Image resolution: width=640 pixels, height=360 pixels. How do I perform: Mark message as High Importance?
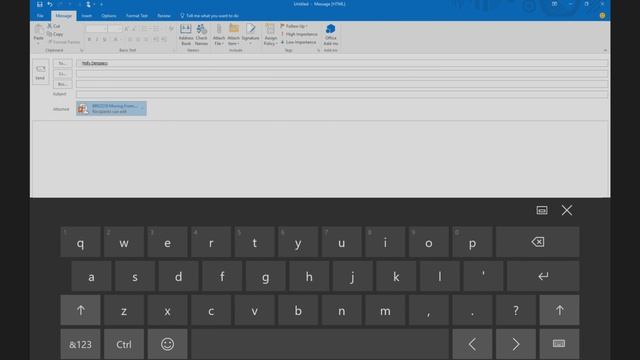[299, 34]
